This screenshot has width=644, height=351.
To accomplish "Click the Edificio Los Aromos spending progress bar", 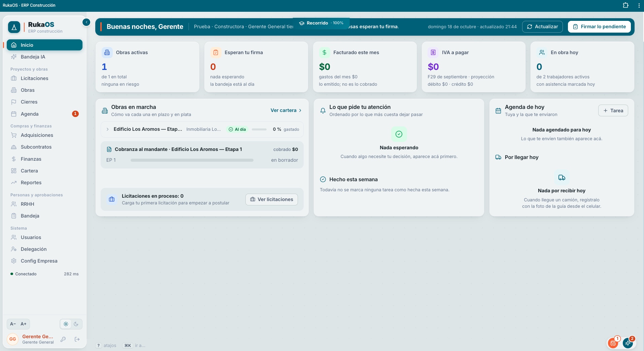I will (x=259, y=129).
